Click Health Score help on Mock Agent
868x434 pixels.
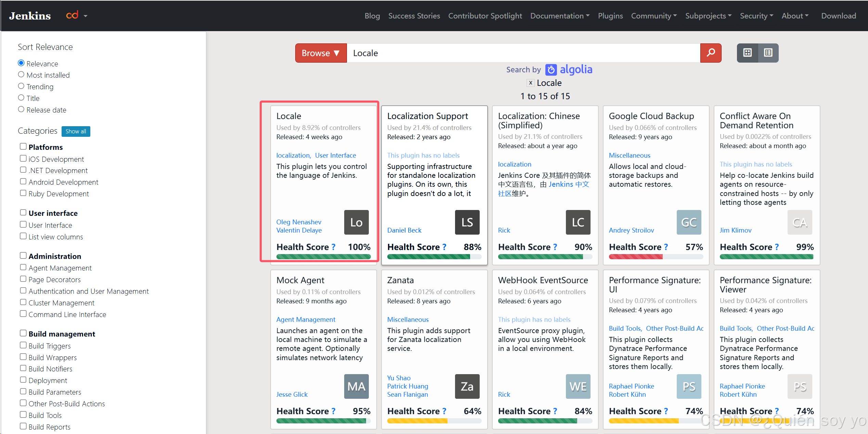point(334,411)
